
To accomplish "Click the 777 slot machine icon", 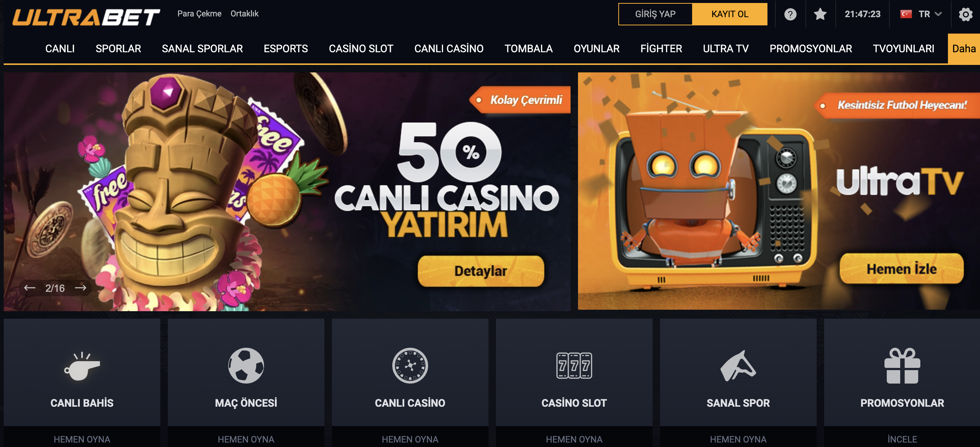I will point(574,366).
